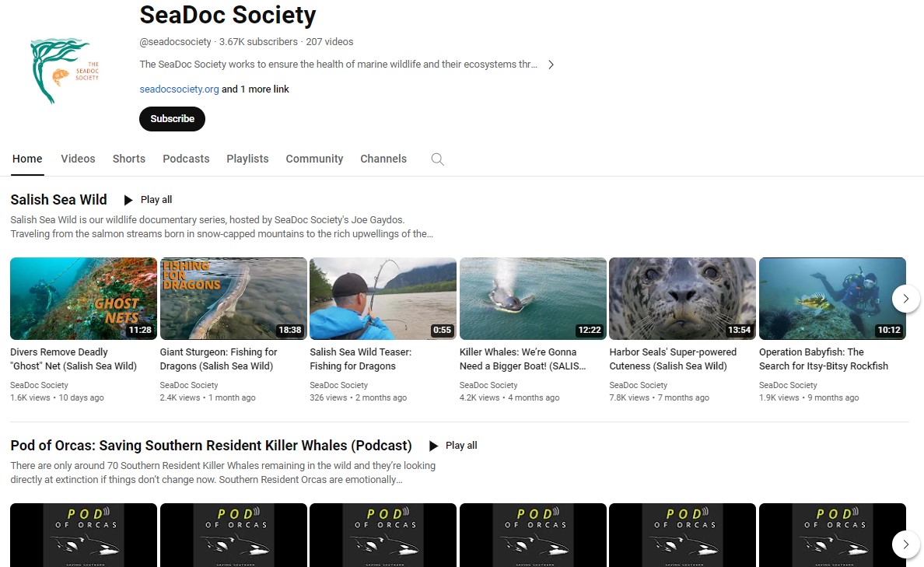Play the Ghost Nets diving video thumbnail

coord(83,298)
